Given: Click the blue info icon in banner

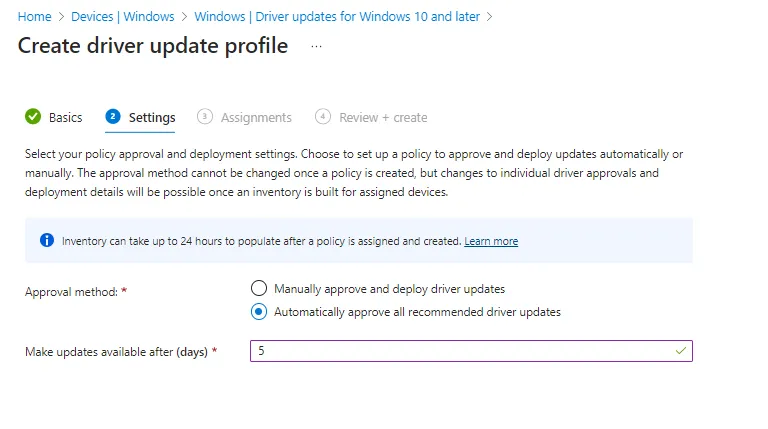Looking at the screenshot, I should point(46,241).
